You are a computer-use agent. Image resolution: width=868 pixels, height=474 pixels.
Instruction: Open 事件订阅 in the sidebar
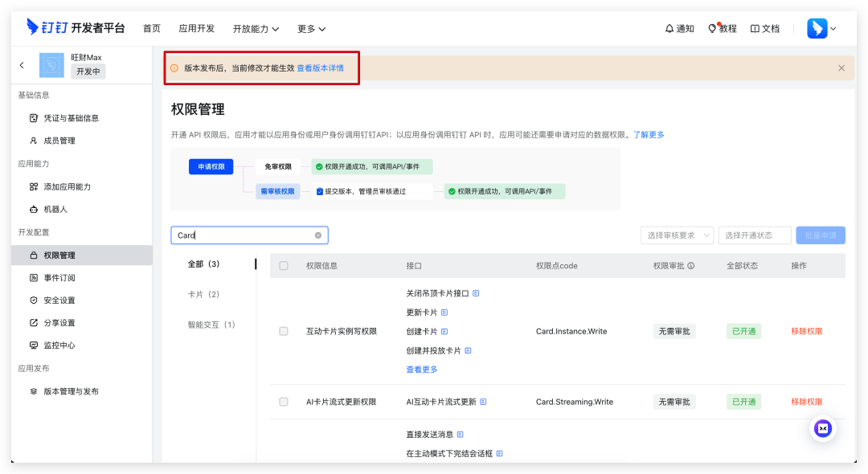tap(59, 278)
